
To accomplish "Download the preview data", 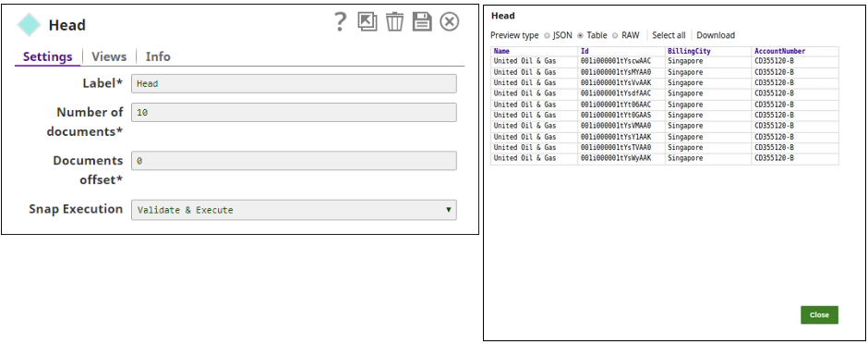I will click(x=716, y=35).
